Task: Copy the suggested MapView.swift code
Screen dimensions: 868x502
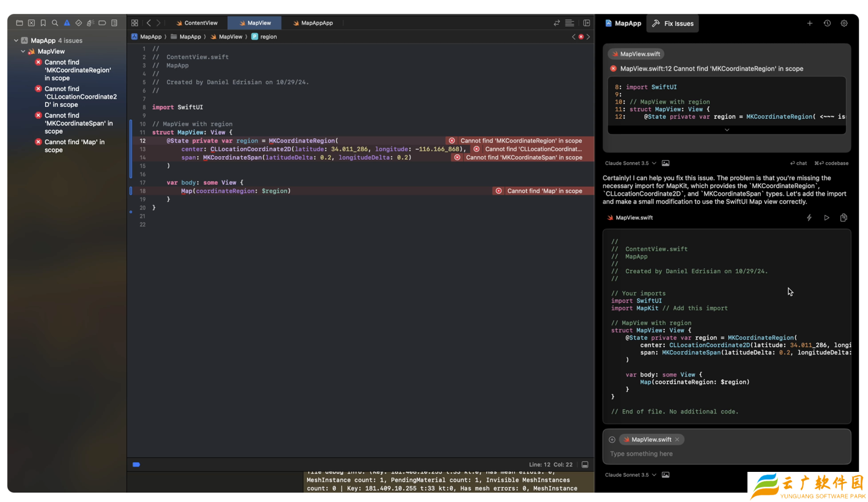Action: [844, 218]
